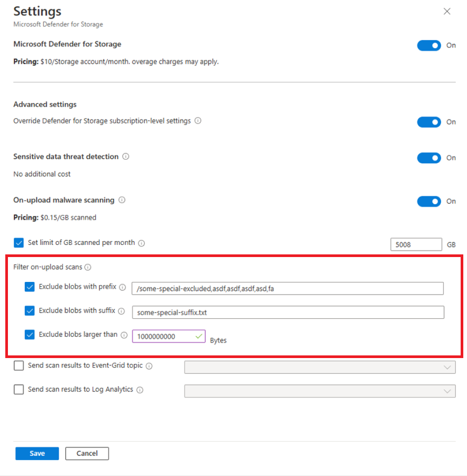Image resolution: width=467 pixels, height=476 pixels.
Task: Open the Log Analytics workspace dropdown
Action: tap(320, 391)
